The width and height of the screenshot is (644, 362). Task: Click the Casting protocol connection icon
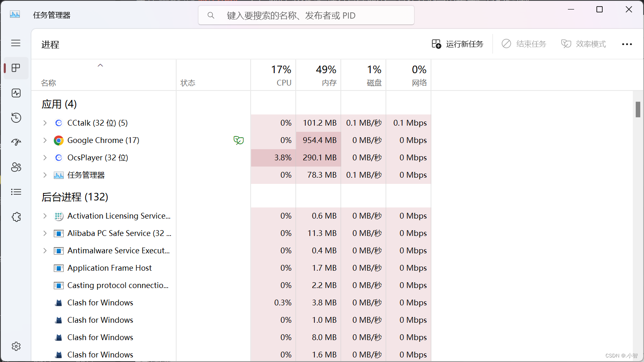coord(59,286)
